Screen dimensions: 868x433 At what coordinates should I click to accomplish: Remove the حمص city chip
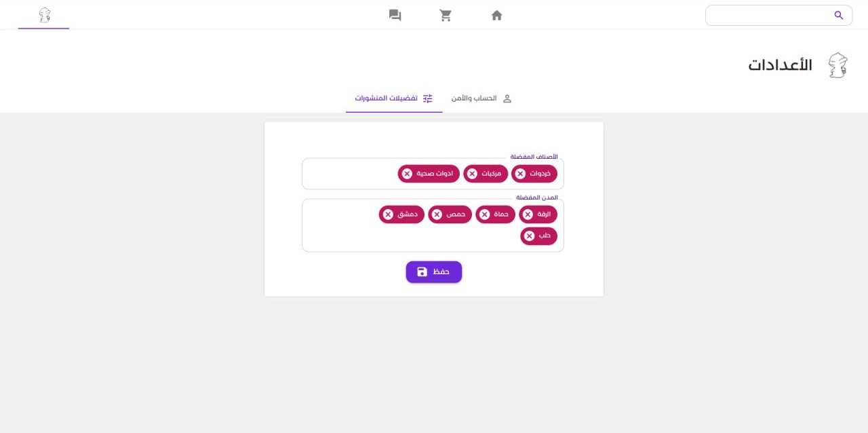coord(437,214)
